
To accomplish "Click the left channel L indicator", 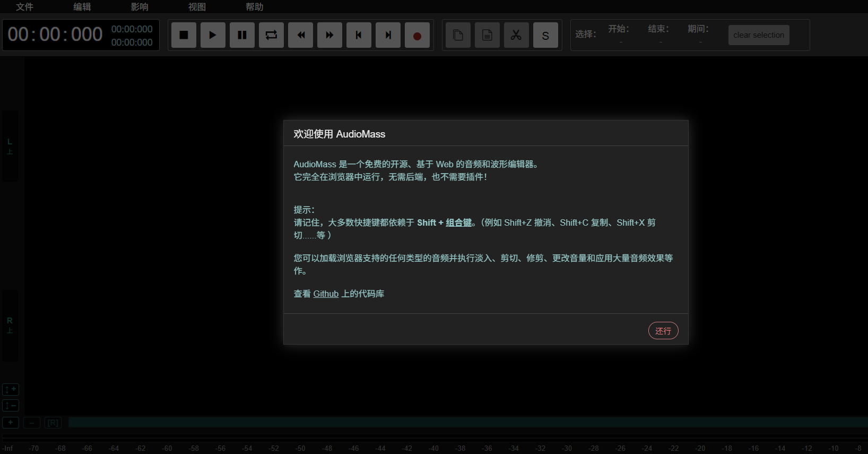I will [x=10, y=146].
